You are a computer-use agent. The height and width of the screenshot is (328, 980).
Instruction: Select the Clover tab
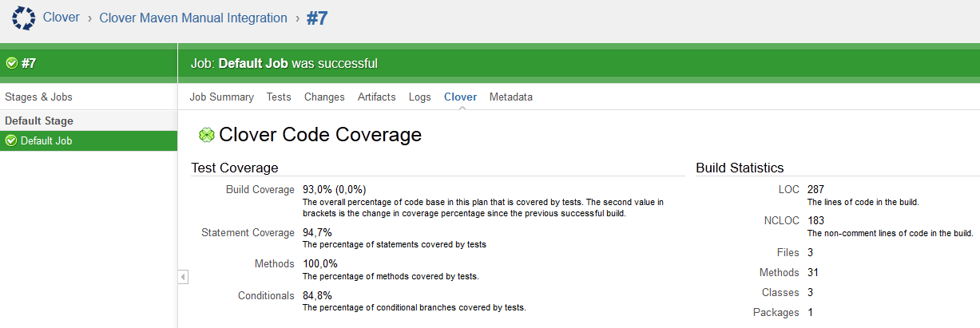pyautogui.click(x=460, y=97)
